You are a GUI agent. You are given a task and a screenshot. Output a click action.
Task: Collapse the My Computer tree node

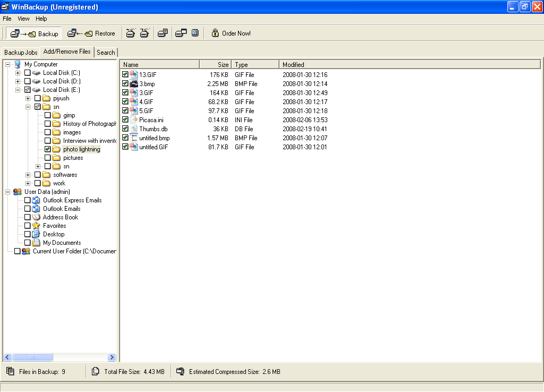7,64
